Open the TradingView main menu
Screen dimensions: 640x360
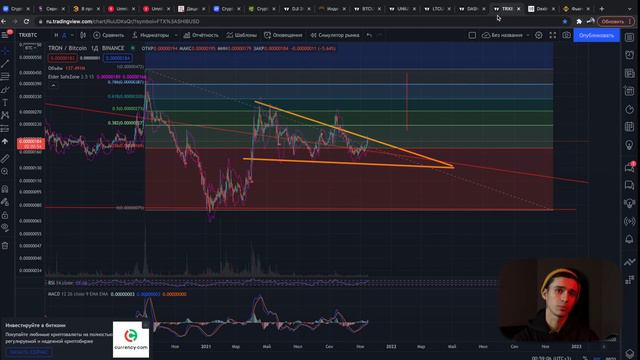(x=5, y=35)
